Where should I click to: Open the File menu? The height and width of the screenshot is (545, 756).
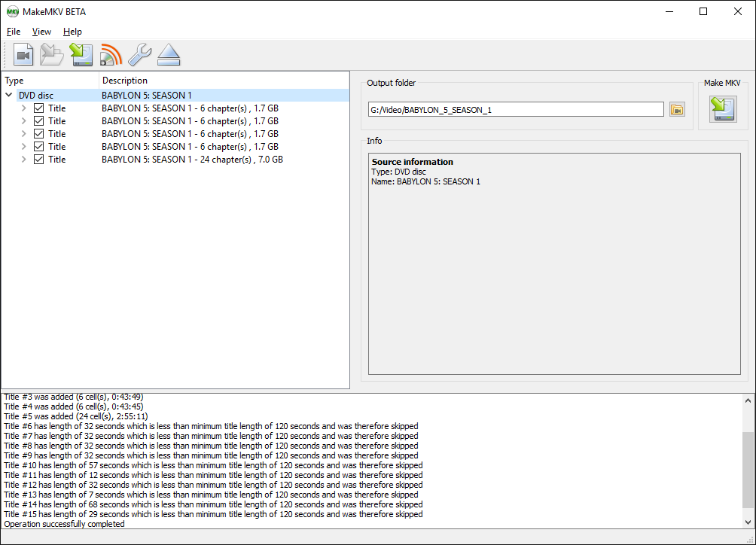[x=14, y=32]
